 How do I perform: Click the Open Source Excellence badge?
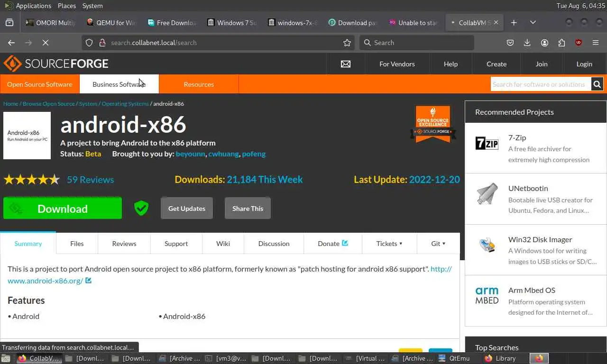(433, 124)
